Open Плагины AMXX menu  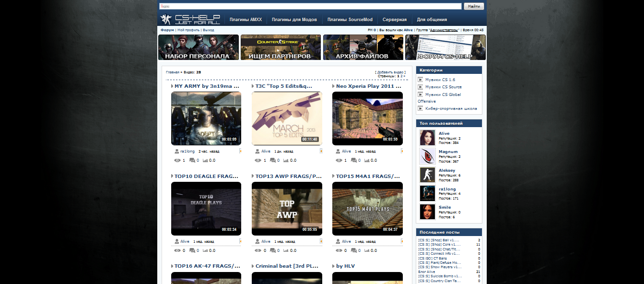[x=246, y=20]
